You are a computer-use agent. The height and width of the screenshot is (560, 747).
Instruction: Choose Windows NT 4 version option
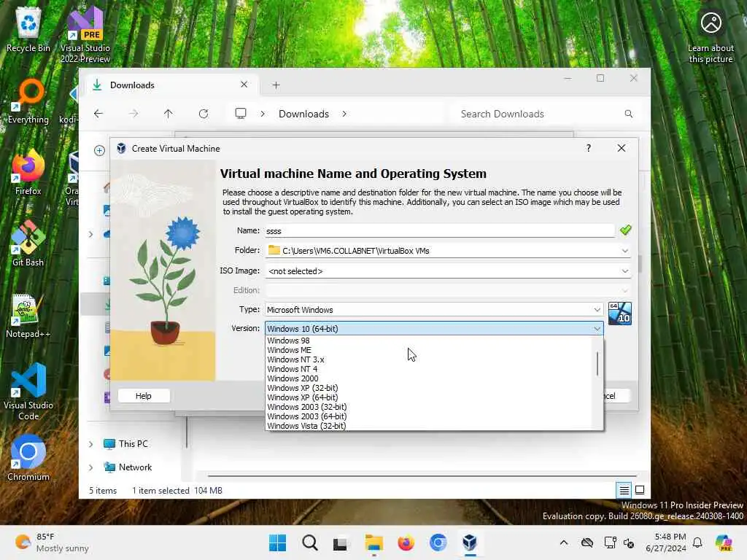429,369
